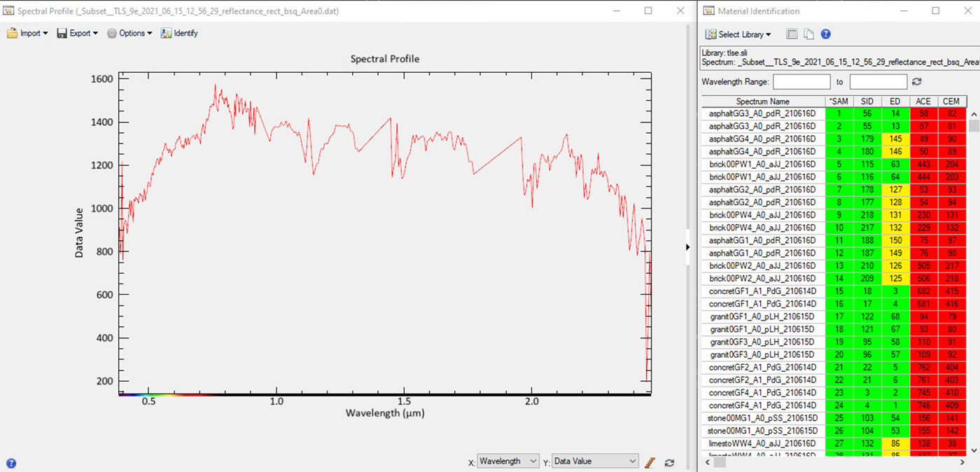The image size is (980, 472).
Task: Click the wavelength range end field
Action: click(x=878, y=82)
